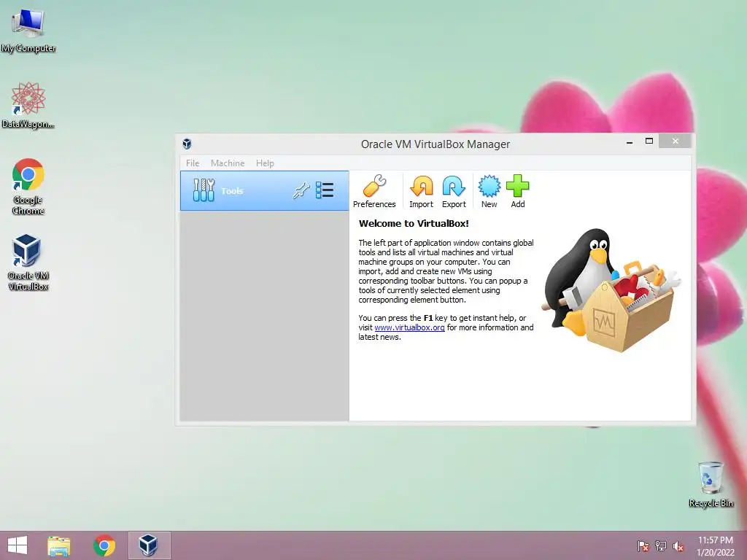Viewport: 747px width, 560px height.
Task: Open File Explorer from taskbar
Action: 59,545
